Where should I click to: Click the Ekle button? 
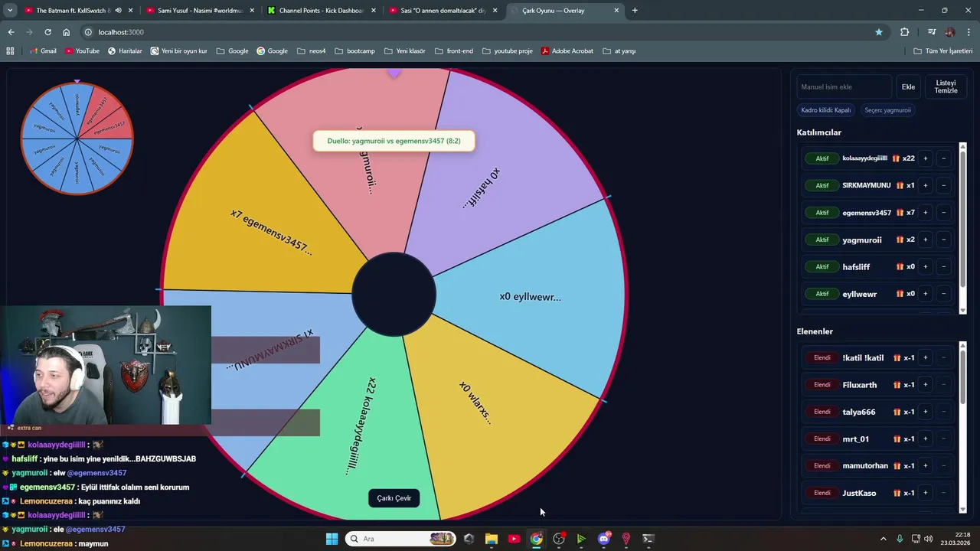[908, 87]
